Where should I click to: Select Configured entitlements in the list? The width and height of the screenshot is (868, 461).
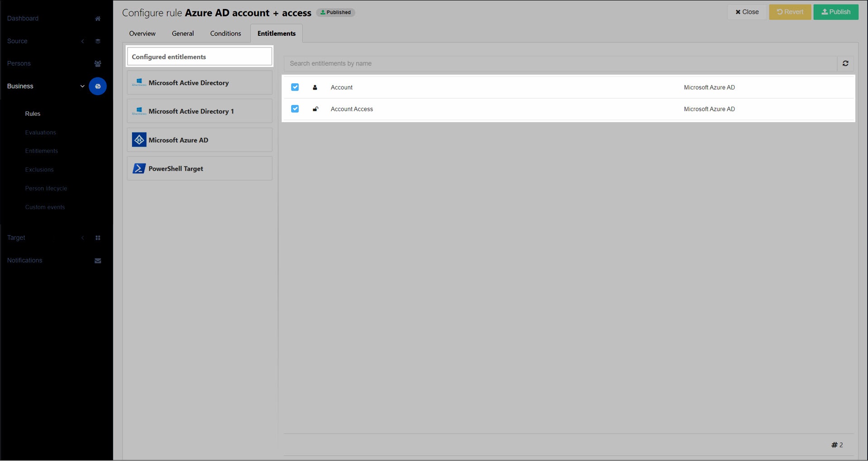pyautogui.click(x=200, y=57)
